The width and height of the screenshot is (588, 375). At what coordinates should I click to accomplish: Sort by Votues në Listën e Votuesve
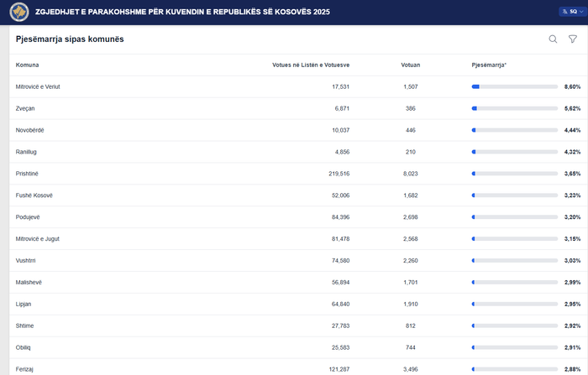point(311,65)
